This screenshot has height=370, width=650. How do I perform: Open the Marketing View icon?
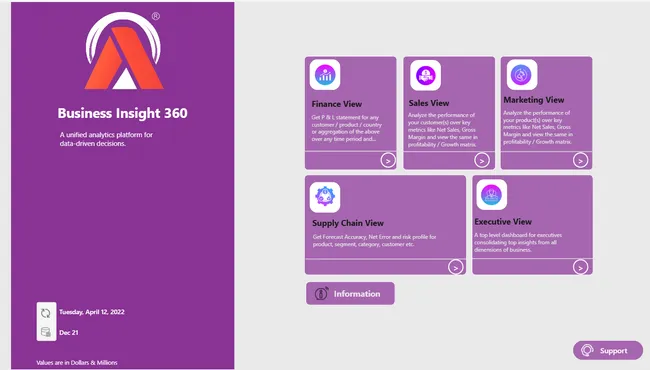click(x=522, y=75)
